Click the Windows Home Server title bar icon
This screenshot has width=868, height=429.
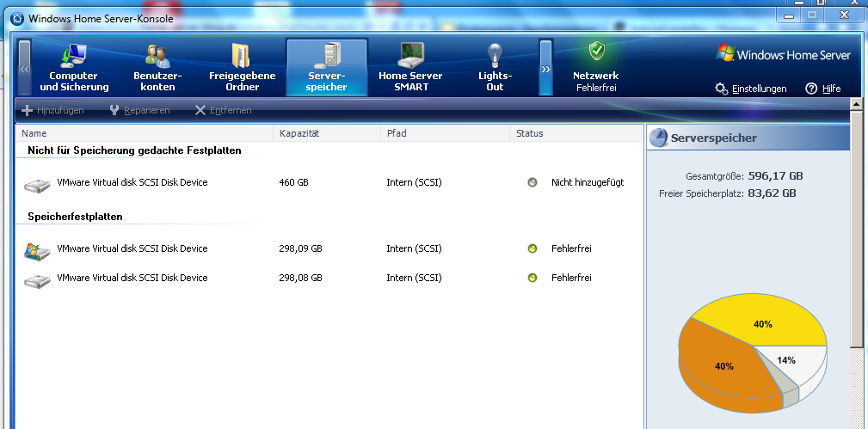pos(18,18)
